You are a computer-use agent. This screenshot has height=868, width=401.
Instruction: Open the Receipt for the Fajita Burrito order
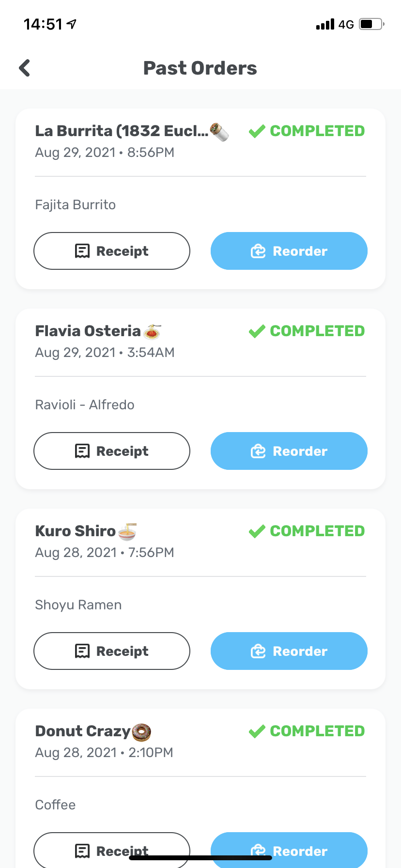point(111,251)
